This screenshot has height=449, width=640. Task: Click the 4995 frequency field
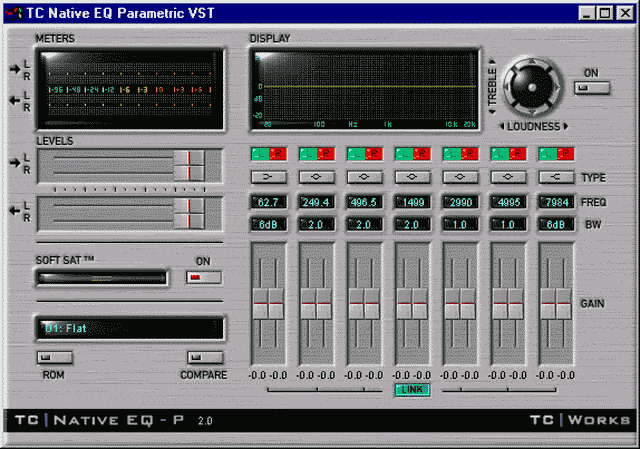coord(508,202)
